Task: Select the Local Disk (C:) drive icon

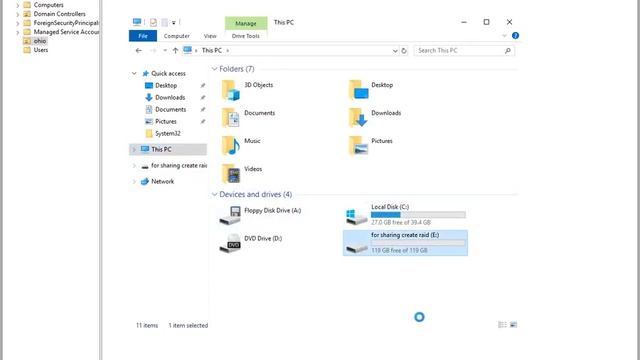Action: pos(356,216)
